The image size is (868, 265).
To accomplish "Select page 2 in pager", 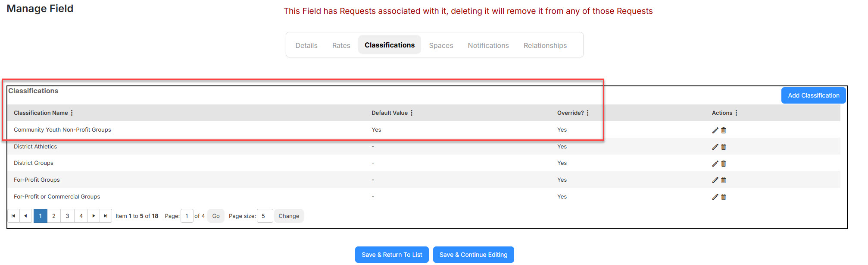I will tap(54, 216).
